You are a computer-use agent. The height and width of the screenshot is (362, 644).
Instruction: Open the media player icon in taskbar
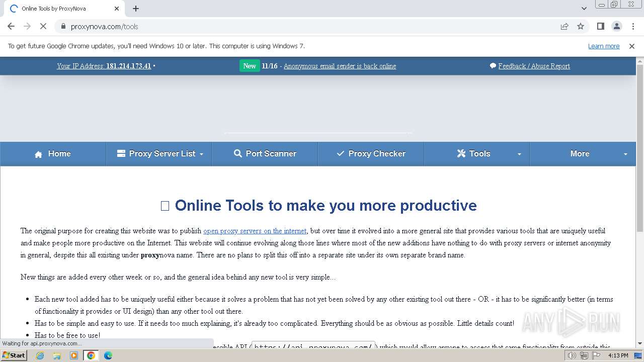[x=74, y=355]
